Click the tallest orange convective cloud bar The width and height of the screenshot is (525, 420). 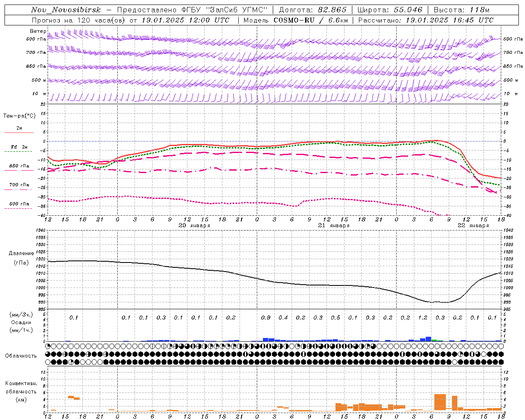440,402
